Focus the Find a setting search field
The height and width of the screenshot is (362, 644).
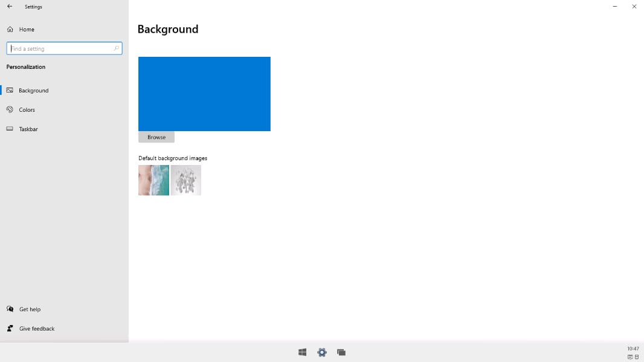pyautogui.click(x=60, y=48)
